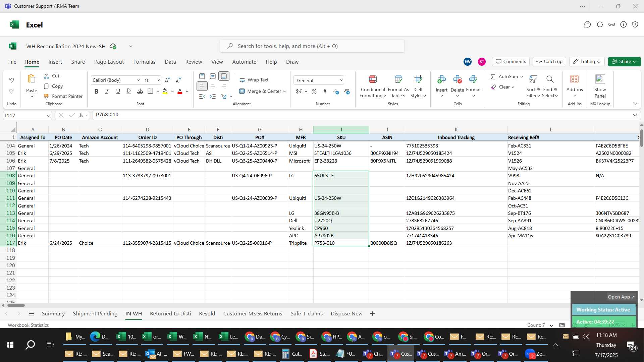
Task: Click the Paste clipboard icon
Action: (32, 79)
